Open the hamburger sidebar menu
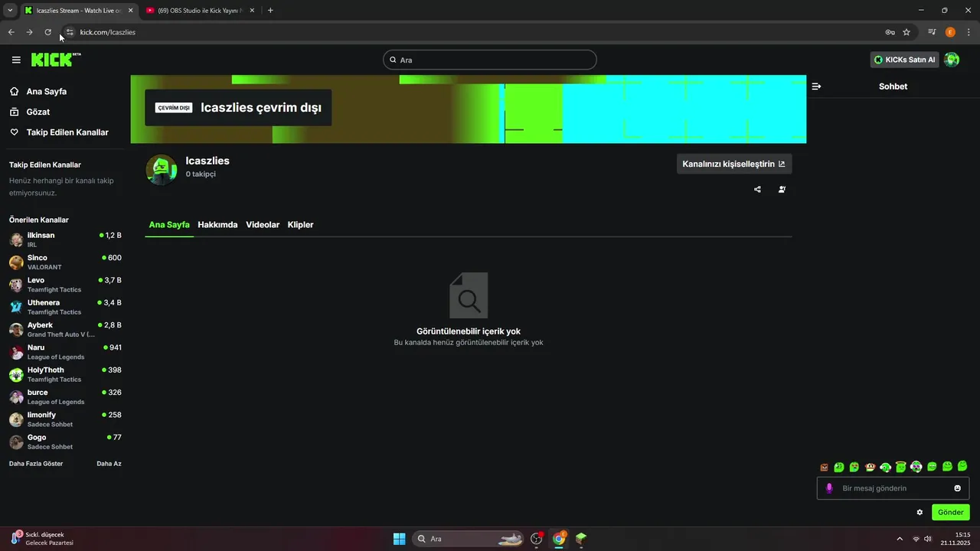 point(16,60)
